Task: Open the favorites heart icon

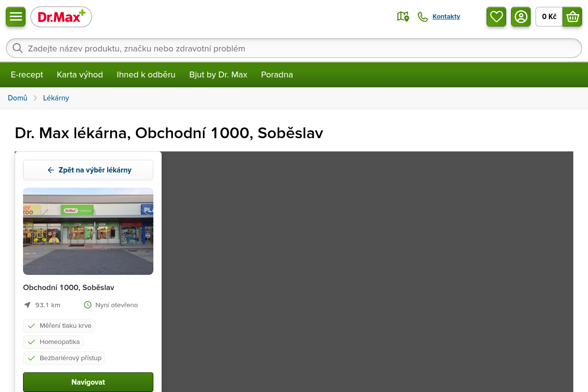Action: tap(496, 17)
